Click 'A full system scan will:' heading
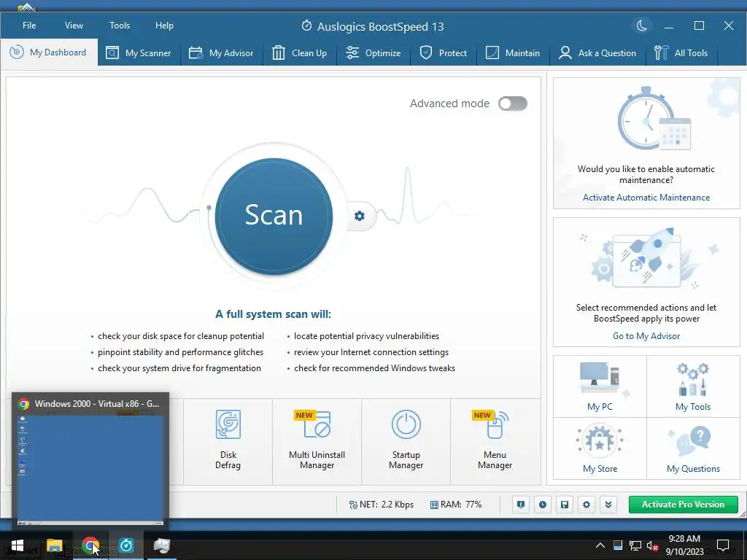This screenshot has height=560, width=747. (x=274, y=314)
